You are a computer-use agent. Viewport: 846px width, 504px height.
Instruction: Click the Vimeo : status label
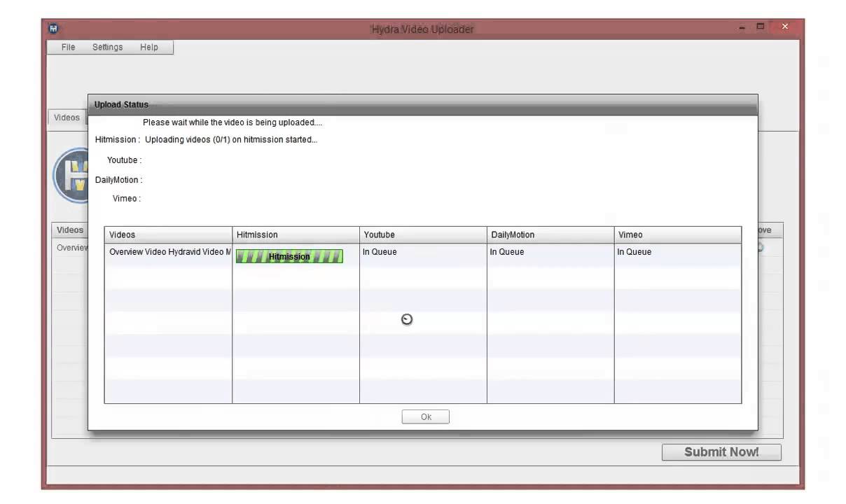127,199
